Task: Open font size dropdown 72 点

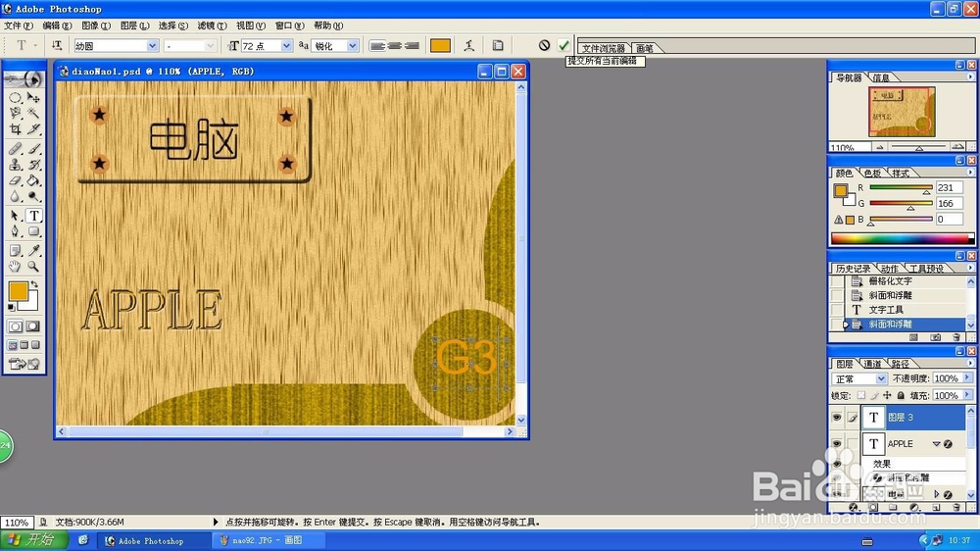Action: tap(286, 46)
